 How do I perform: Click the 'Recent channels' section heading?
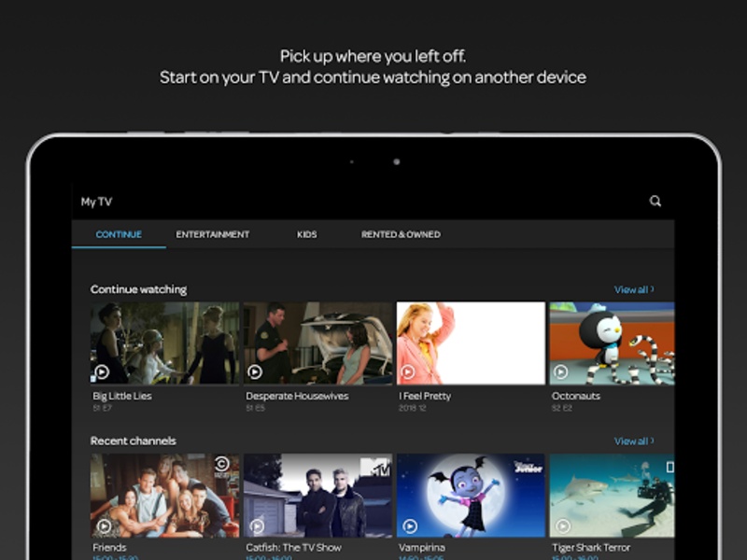(x=133, y=441)
